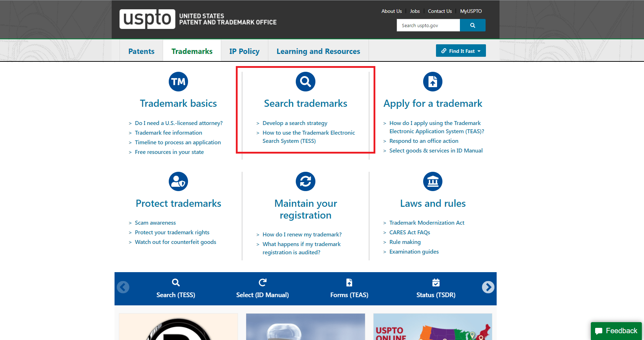Screen dimensions: 644x340
Task: Click the Select (ID Manual) carousel label
Action: [263, 295]
